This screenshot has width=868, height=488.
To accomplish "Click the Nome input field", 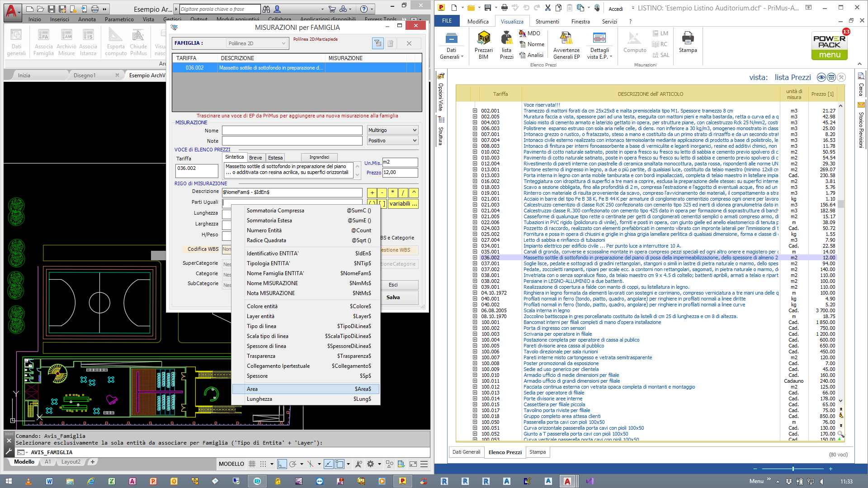I will (292, 131).
